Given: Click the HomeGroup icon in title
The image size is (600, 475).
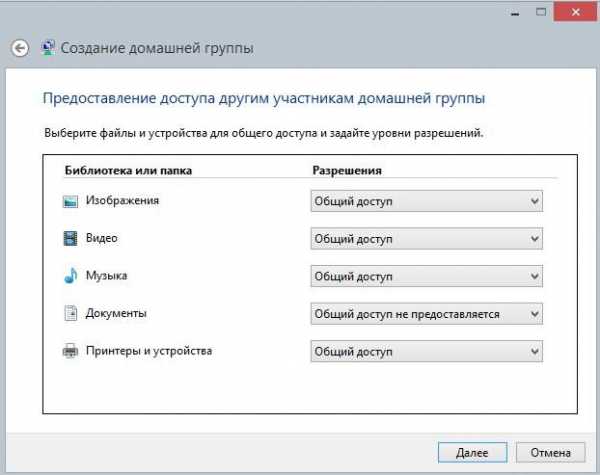Looking at the screenshot, I should tap(48, 48).
